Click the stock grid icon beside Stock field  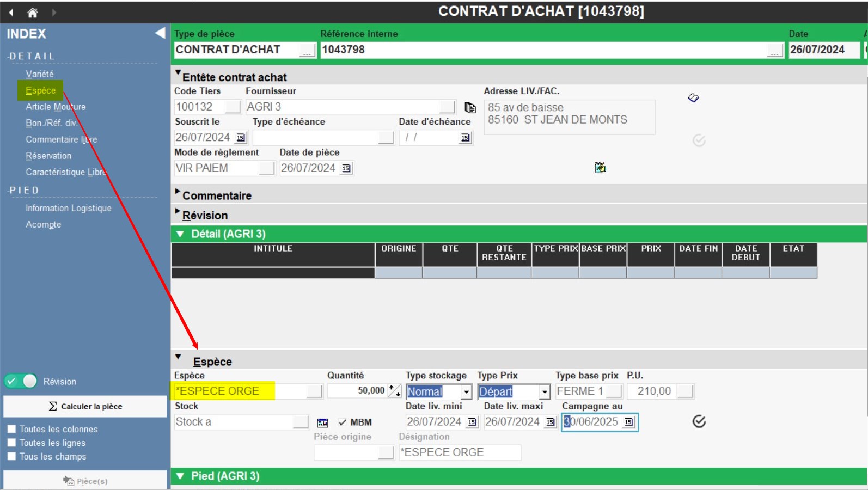coord(322,422)
